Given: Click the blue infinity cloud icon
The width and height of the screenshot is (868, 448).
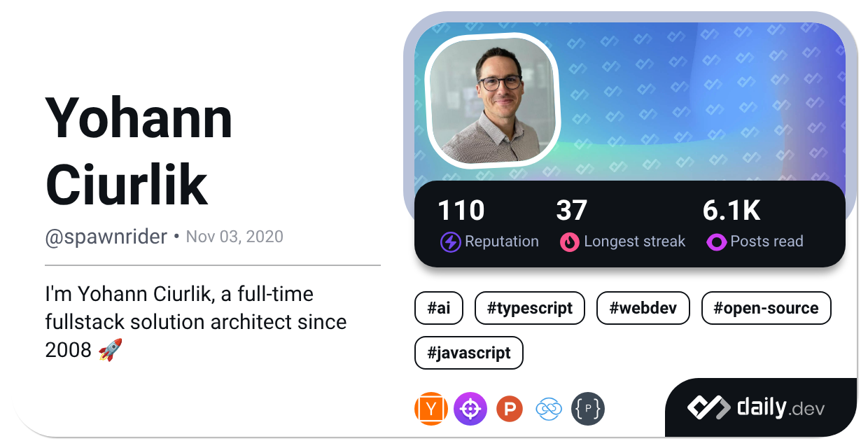Looking at the screenshot, I should [x=549, y=409].
